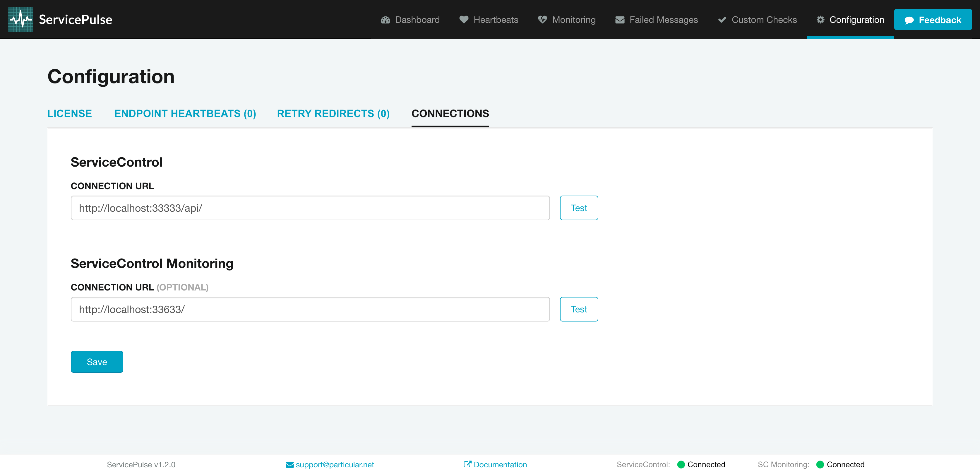Click the Custom Checks navigation icon
The height and width of the screenshot is (472, 980).
722,19
